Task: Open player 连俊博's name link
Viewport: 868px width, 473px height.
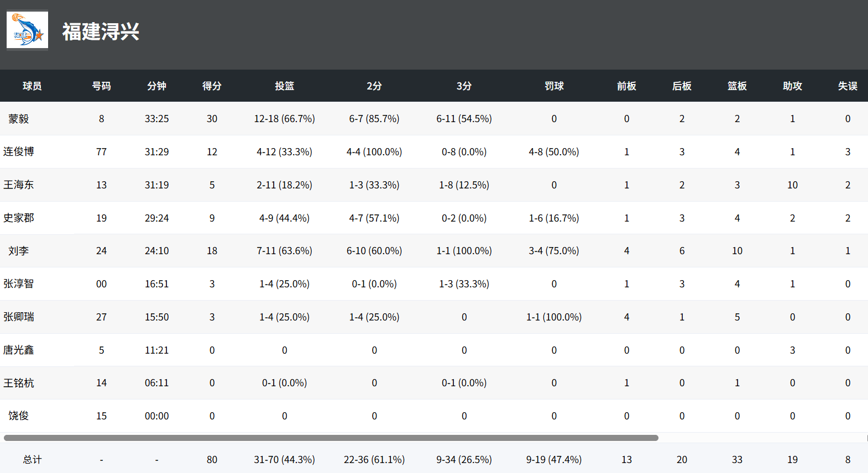Action: click(x=19, y=152)
